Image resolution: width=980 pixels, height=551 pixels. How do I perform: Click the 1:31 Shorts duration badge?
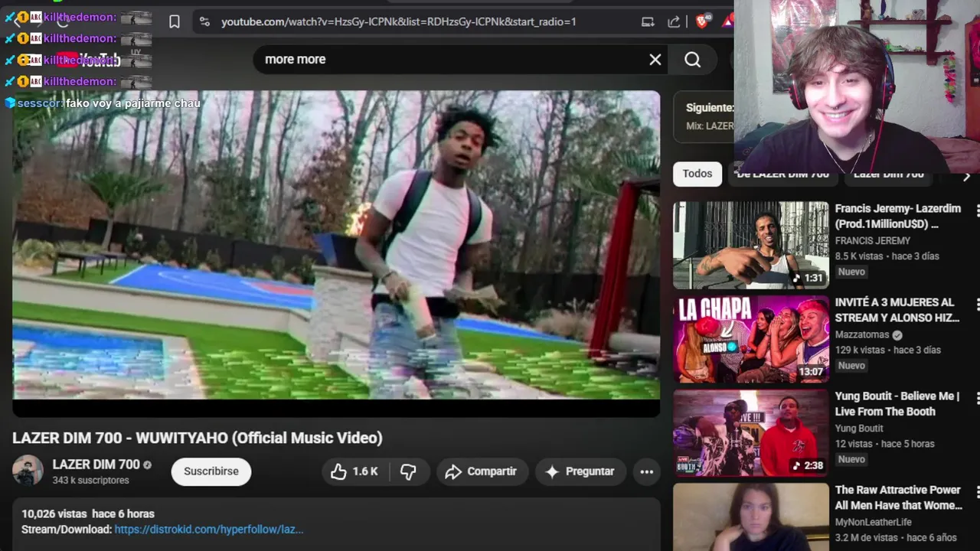tap(808, 278)
